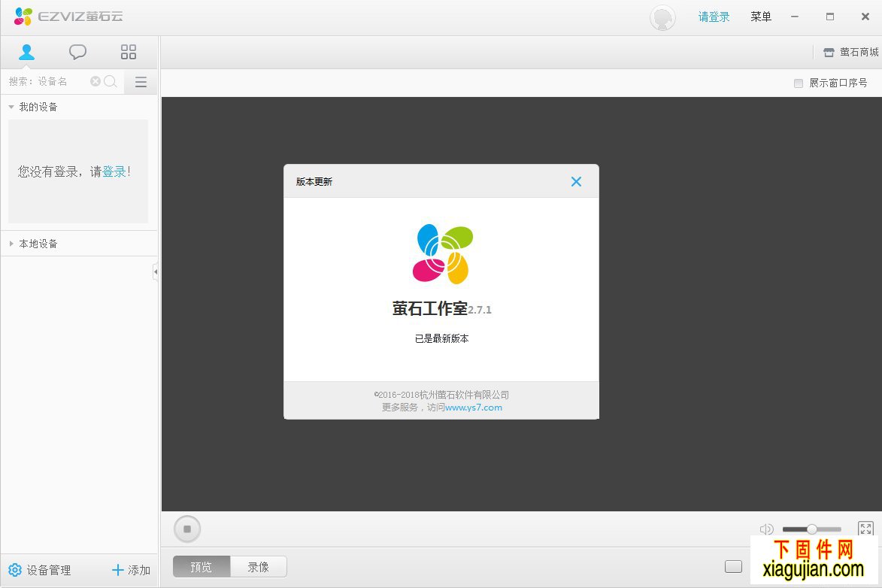Screen dimensions: 882x588
Task: Maximize the EZVIZ window
Action: pos(829,17)
